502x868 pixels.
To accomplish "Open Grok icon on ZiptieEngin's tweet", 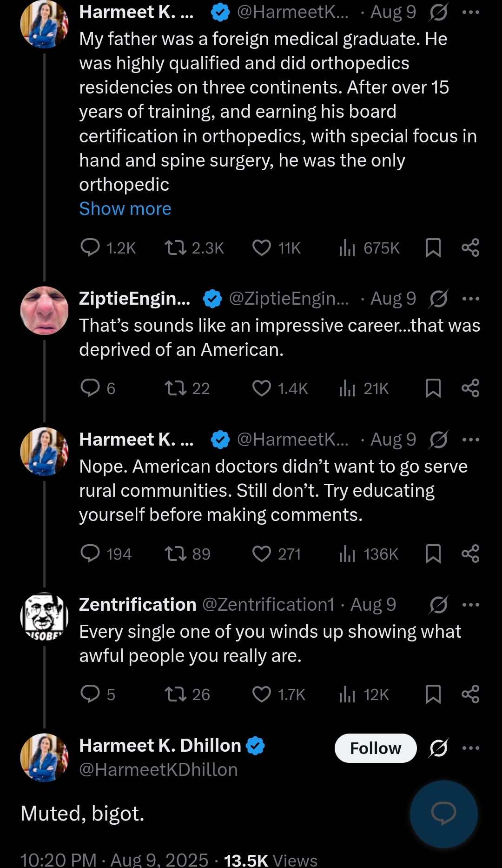I will [x=438, y=299].
